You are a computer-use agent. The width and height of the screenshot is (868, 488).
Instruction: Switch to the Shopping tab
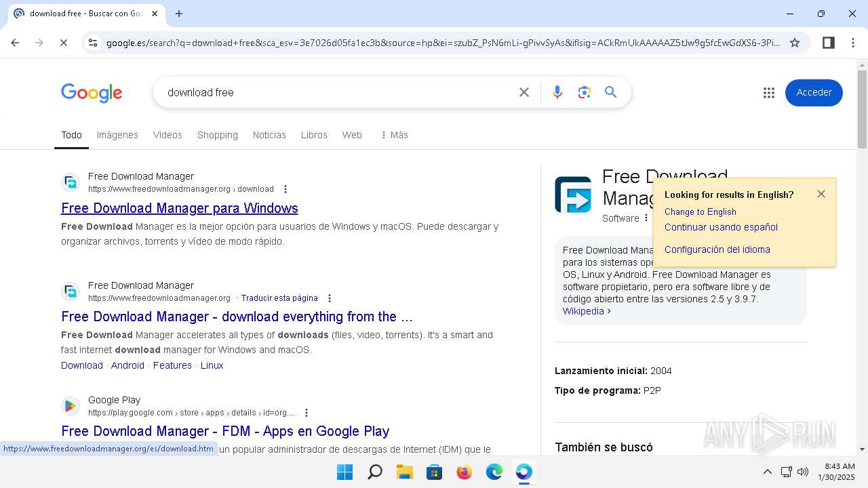pyautogui.click(x=218, y=135)
